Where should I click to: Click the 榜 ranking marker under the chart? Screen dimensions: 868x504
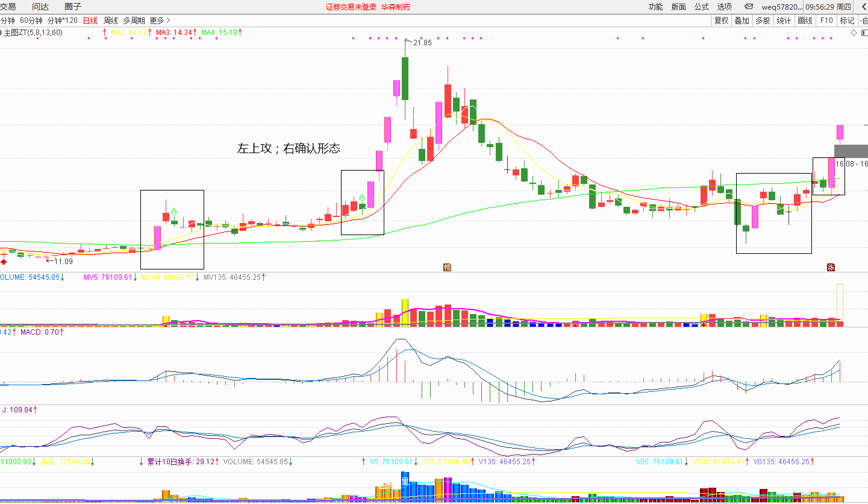click(447, 267)
